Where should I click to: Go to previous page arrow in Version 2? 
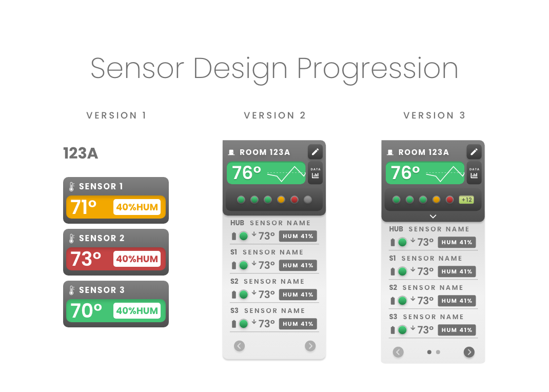240,346
